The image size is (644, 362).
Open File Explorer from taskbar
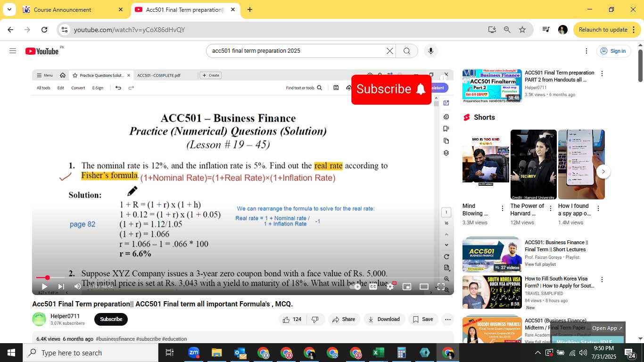217,353
